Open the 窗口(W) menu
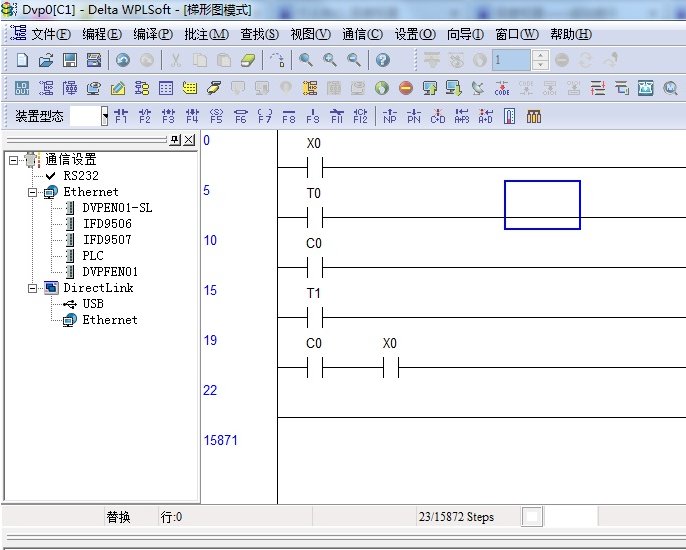 click(517, 34)
